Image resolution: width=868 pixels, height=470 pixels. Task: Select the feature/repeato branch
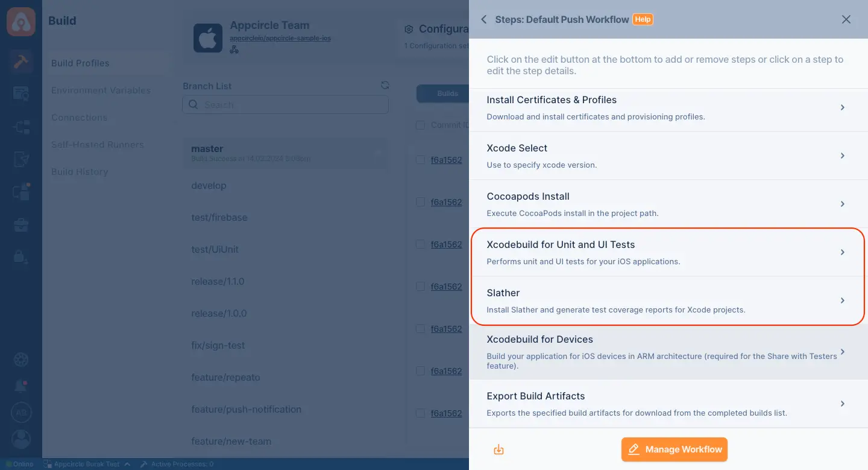click(x=225, y=377)
